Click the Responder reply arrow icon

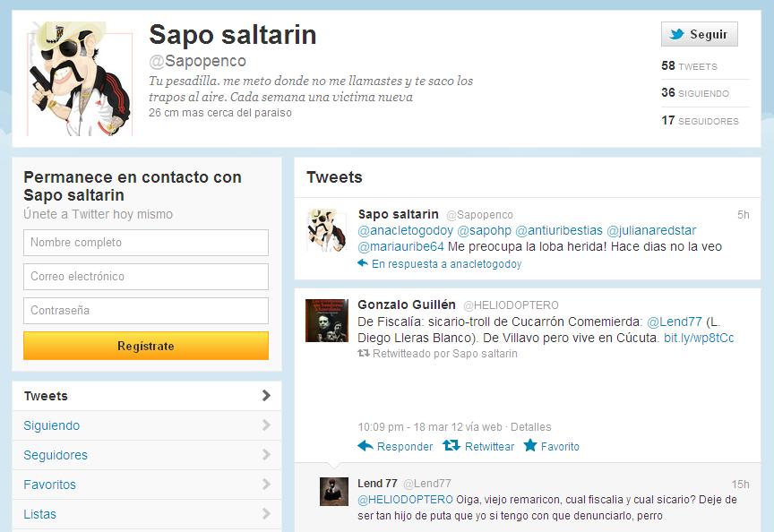[365, 446]
